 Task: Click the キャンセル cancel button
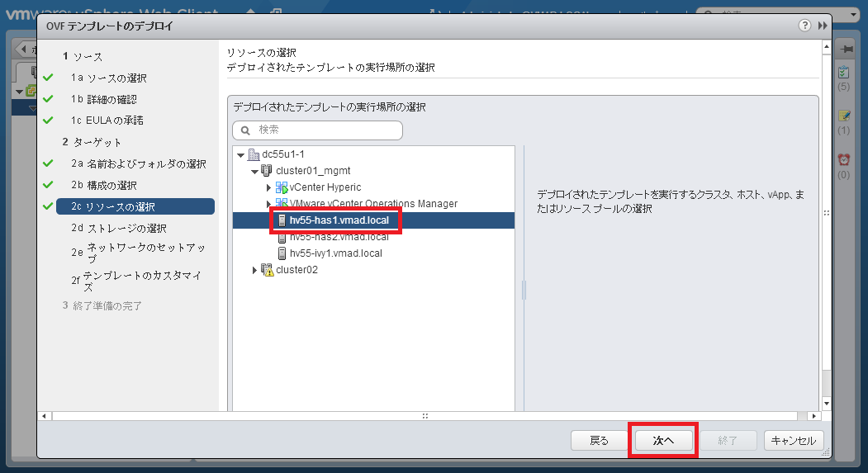(794, 441)
